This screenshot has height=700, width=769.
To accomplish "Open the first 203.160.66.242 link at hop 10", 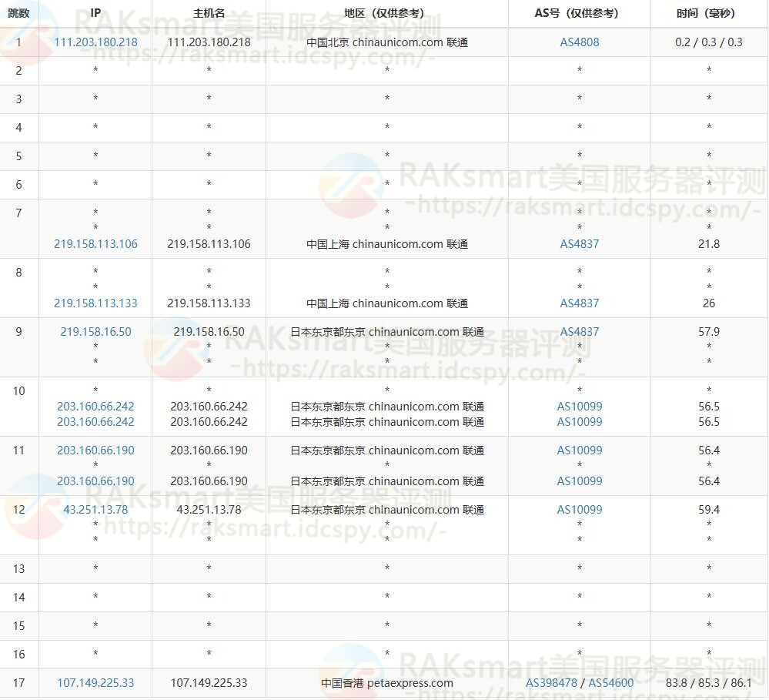I will click(95, 407).
